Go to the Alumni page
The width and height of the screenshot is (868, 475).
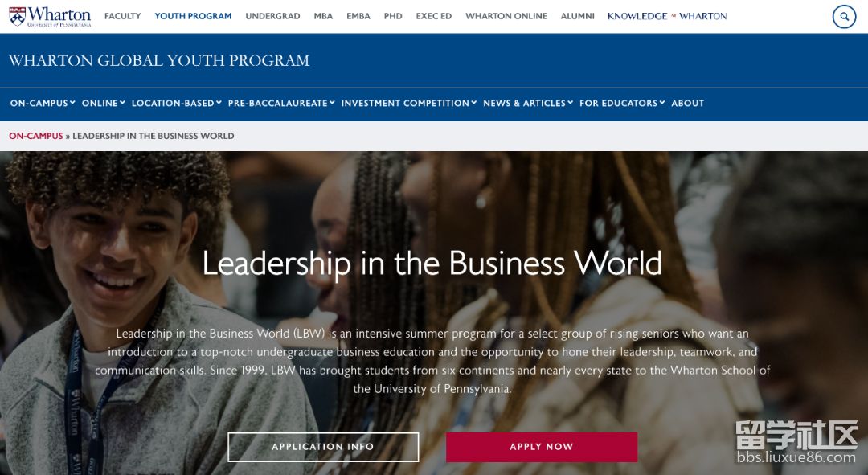(x=577, y=16)
